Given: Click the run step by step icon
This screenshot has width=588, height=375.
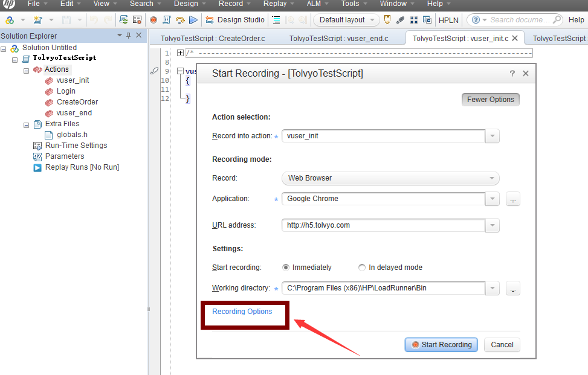Looking at the screenshot, I should pyautogui.click(x=180, y=20).
